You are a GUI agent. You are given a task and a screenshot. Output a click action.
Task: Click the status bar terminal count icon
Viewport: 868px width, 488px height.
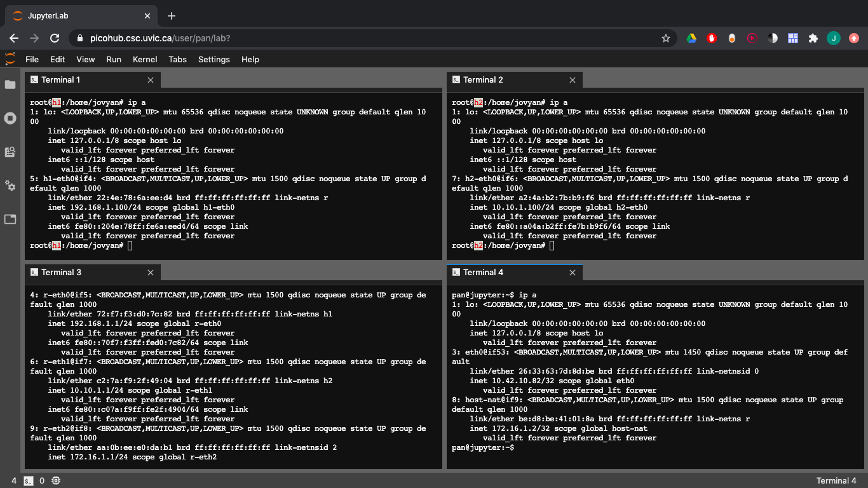pos(29,480)
